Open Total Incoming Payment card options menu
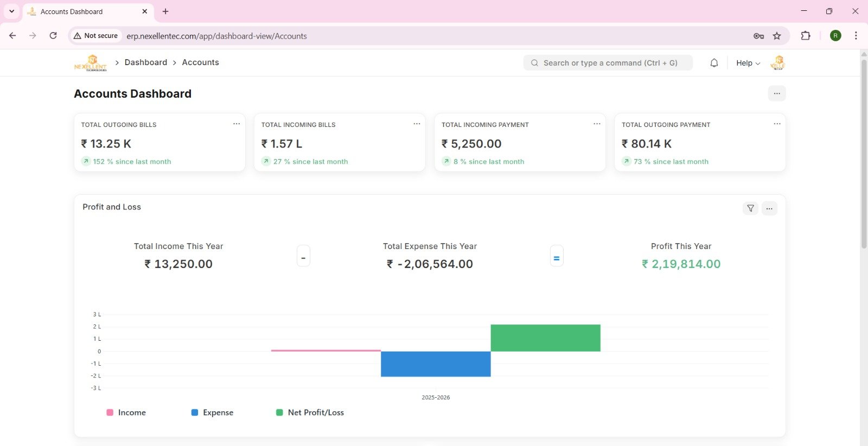The image size is (868, 446). pos(597,124)
